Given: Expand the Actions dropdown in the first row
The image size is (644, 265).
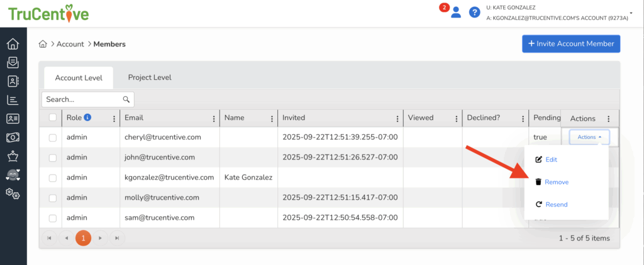Looking at the screenshot, I should coord(589,137).
